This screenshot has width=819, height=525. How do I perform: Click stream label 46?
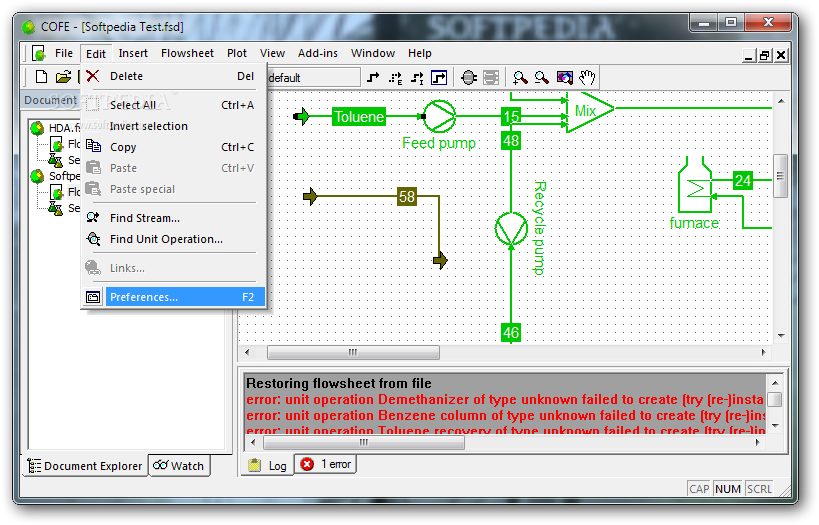point(511,333)
